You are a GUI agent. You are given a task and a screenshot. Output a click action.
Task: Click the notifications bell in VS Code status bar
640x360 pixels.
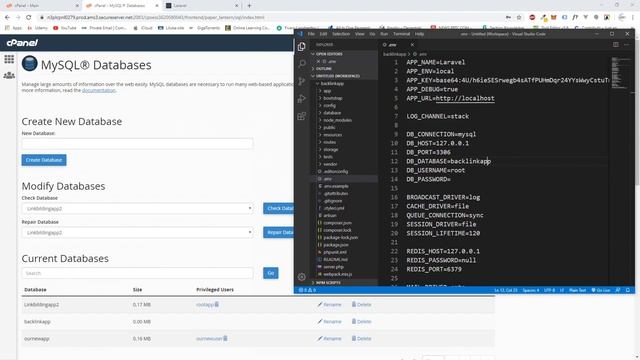pos(628,290)
